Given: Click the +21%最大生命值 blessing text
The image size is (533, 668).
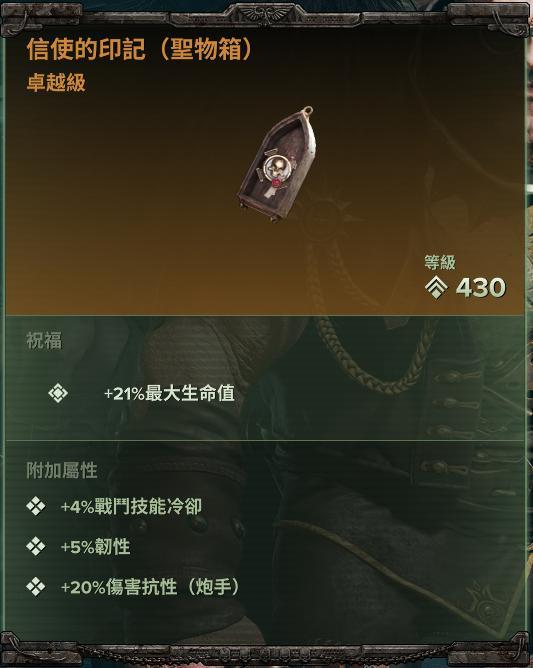Looking at the screenshot, I should pyautogui.click(x=169, y=393).
